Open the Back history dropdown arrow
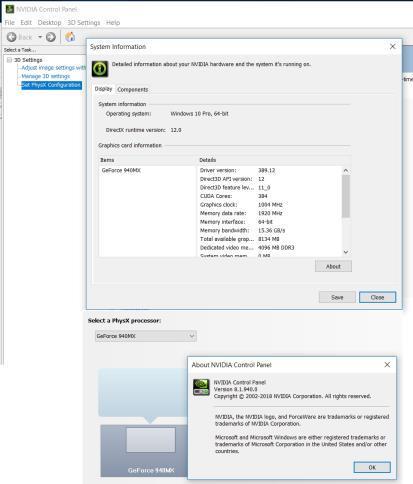 (40, 37)
